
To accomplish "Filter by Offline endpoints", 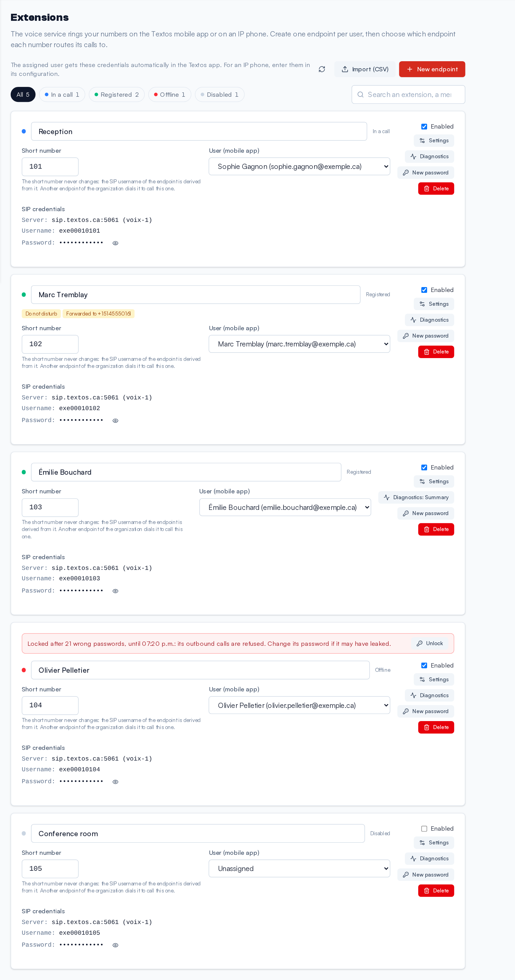I will coord(170,95).
